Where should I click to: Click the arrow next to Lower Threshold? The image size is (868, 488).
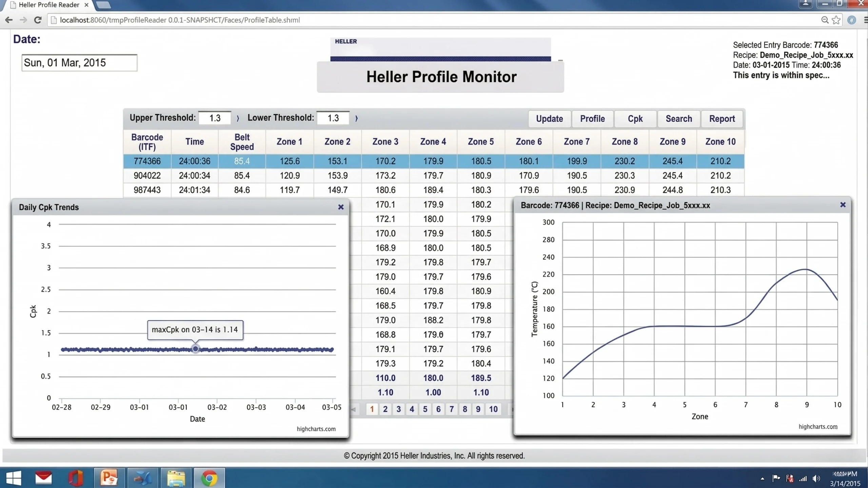point(356,118)
